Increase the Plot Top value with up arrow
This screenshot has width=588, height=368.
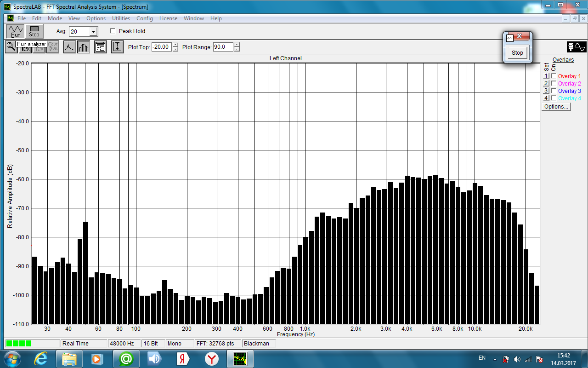coord(175,45)
